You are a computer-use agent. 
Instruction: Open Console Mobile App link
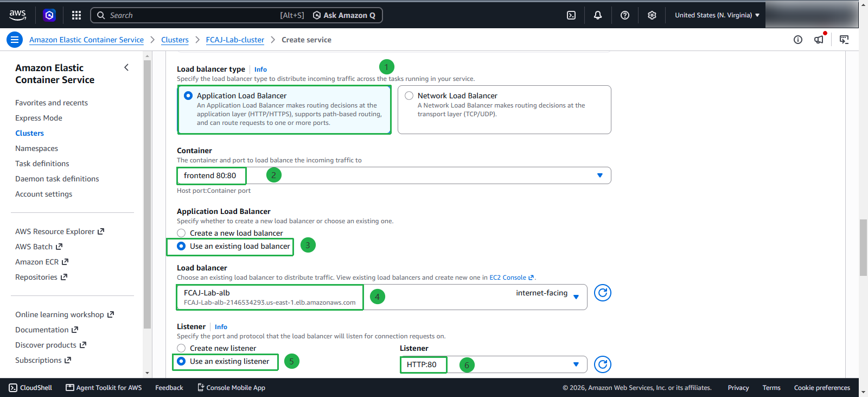231,388
